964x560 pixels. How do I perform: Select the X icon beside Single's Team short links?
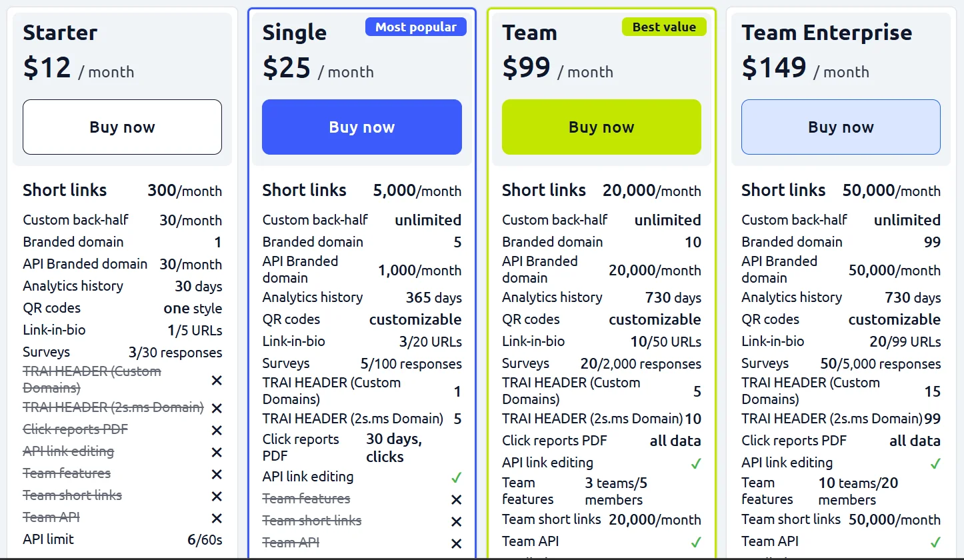point(457,521)
